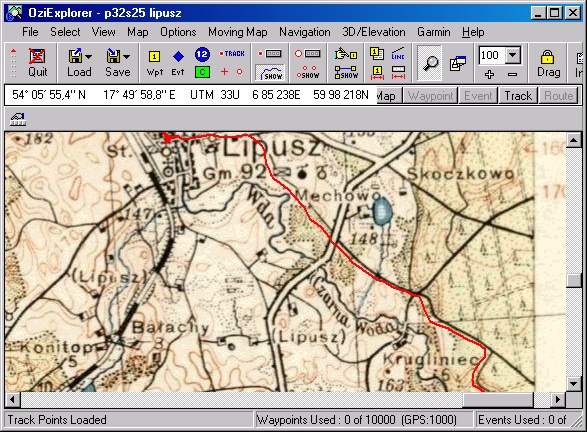Toggle the route line SHOW button
587x432 pixels.
pos(346,72)
